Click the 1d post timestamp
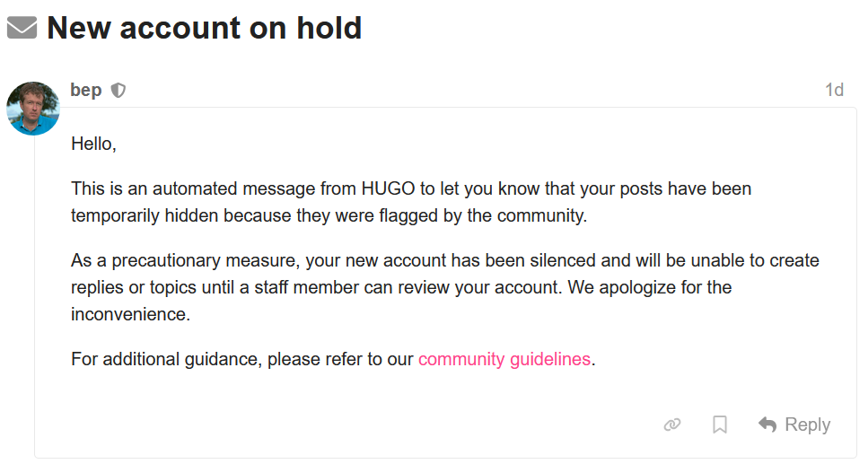 point(834,90)
